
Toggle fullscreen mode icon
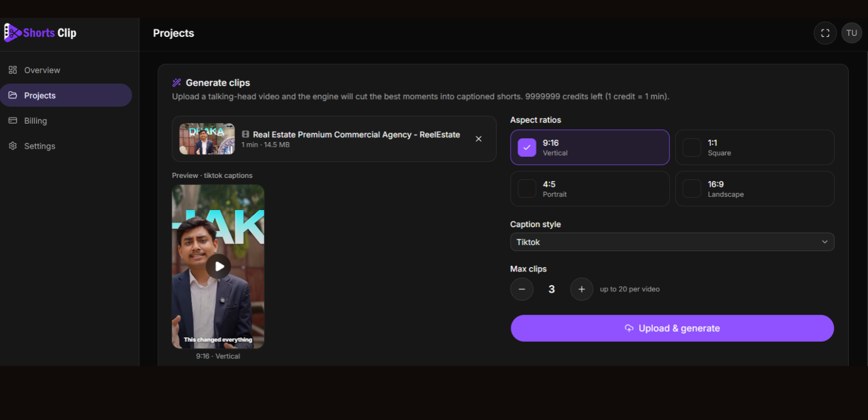tap(825, 33)
